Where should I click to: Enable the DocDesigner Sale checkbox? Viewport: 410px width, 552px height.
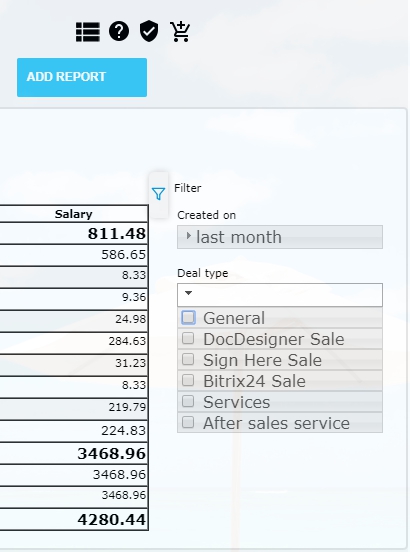(188, 338)
